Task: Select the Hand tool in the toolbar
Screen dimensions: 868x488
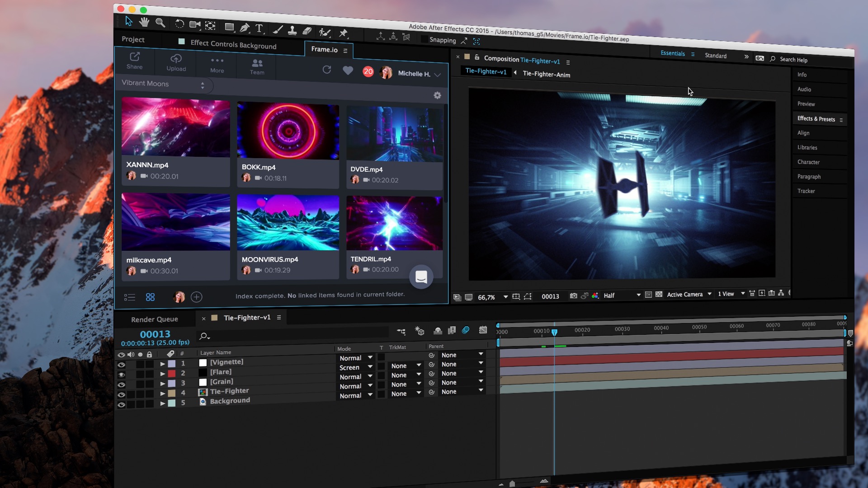Action: point(144,22)
